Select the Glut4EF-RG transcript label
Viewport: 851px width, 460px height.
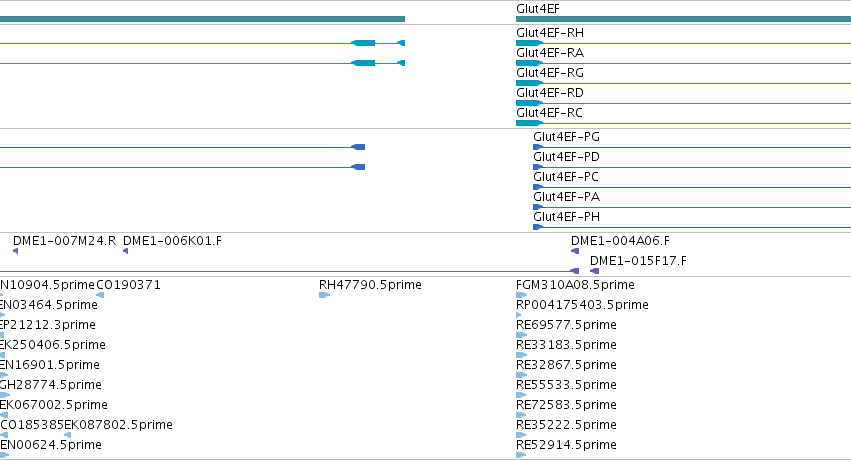pos(550,73)
